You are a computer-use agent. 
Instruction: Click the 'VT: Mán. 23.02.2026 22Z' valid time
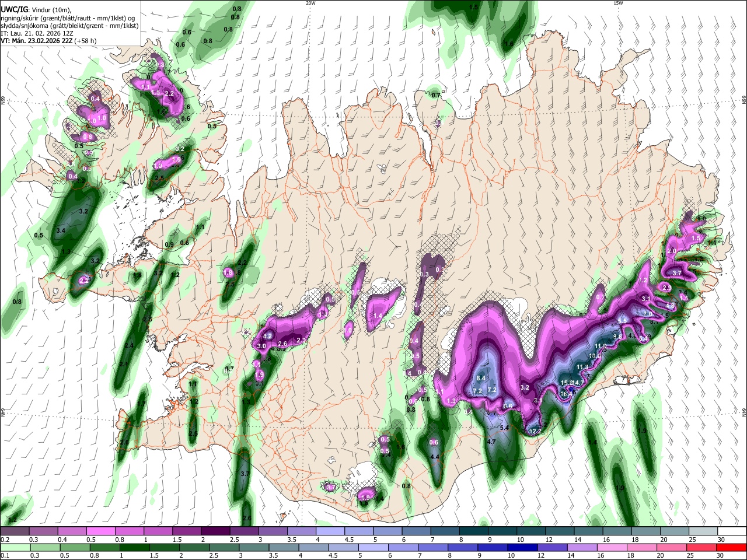[x=37, y=41]
